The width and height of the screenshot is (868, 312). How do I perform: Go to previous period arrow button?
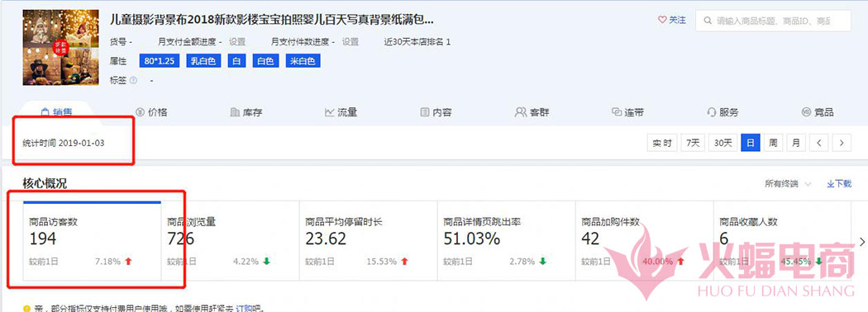pyautogui.click(x=818, y=143)
